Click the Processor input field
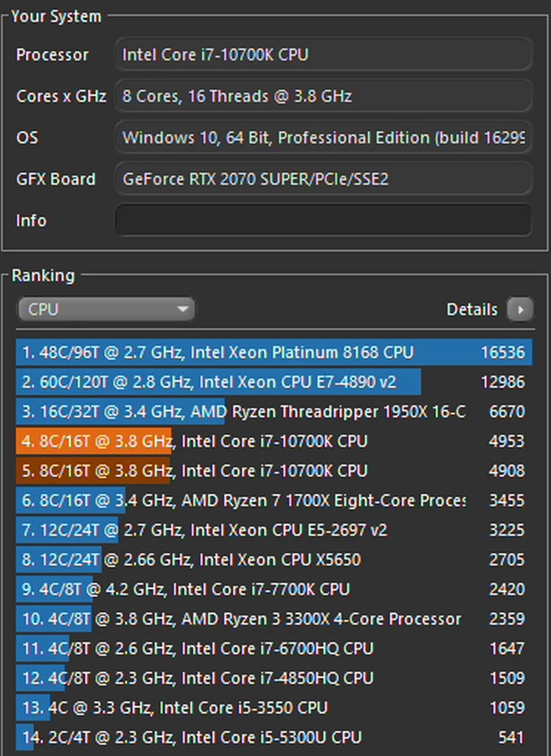The height and width of the screenshot is (756, 551). 323,55
